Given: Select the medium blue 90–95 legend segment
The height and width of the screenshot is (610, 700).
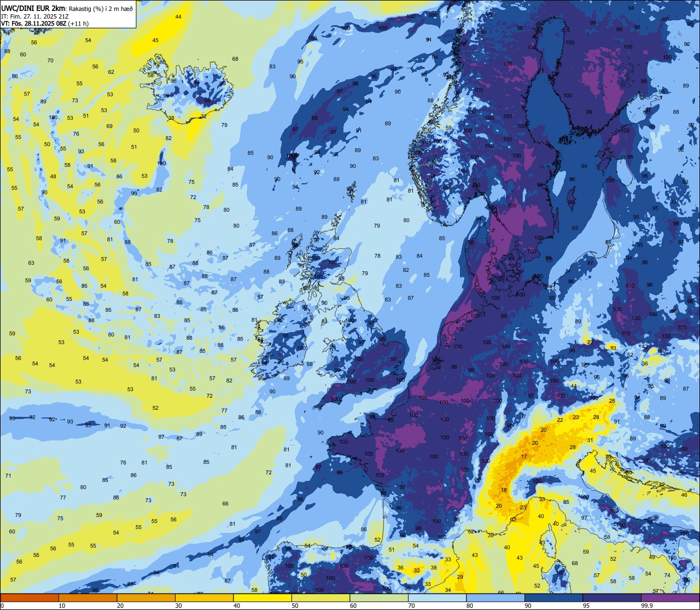Looking at the screenshot, I should coord(553,597).
